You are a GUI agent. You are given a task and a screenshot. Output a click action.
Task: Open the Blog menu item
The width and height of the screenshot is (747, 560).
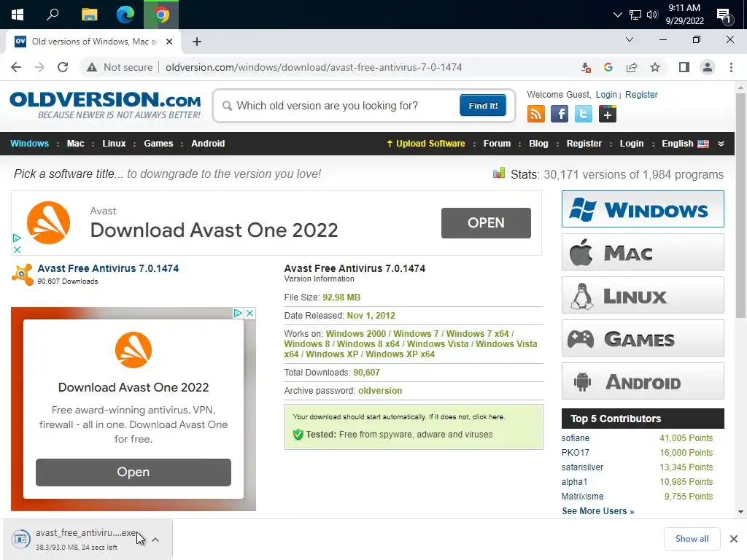coord(538,144)
